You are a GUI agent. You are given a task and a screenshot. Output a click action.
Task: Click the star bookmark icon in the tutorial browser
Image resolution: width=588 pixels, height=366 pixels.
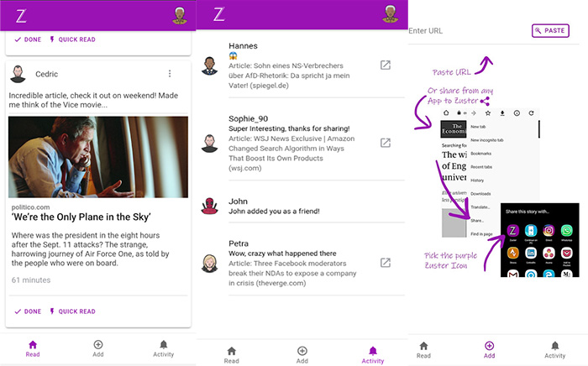pyautogui.click(x=488, y=112)
